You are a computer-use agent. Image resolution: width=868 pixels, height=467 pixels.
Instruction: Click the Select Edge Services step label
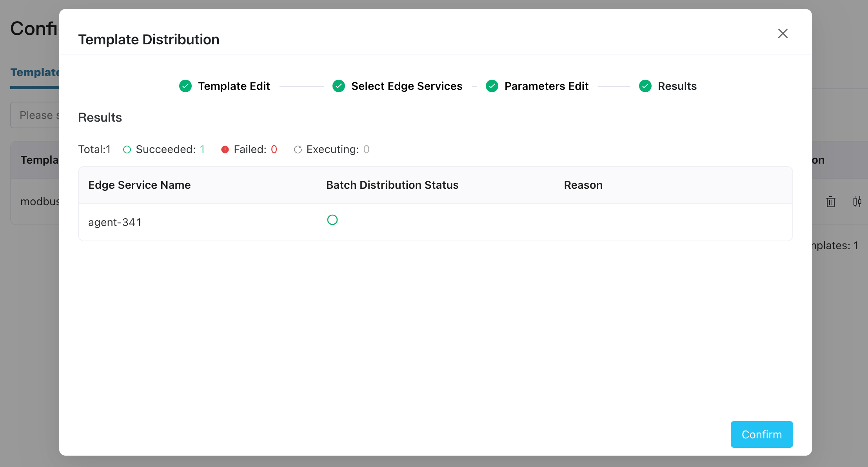click(x=407, y=86)
